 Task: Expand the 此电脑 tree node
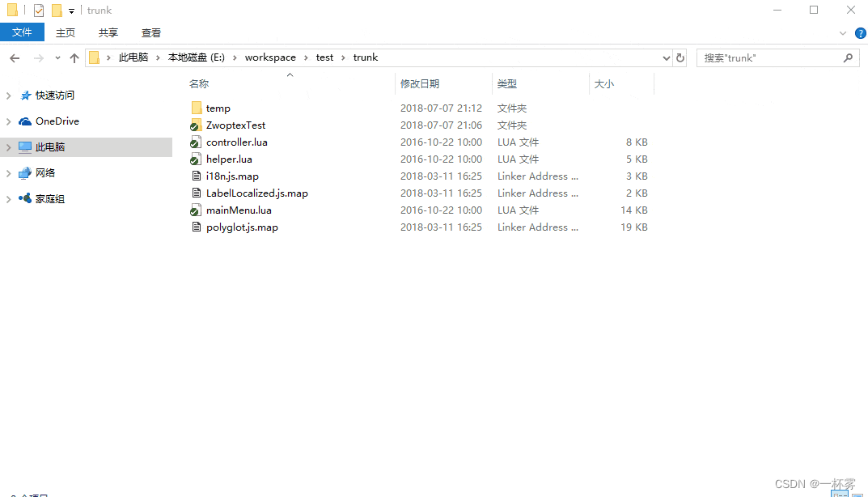point(8,147)
